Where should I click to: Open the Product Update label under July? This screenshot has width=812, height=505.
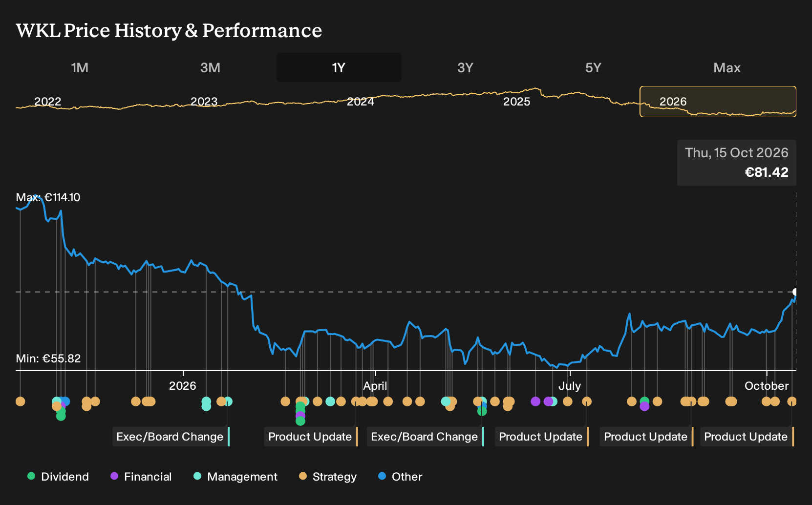pyautogui.click(x=541, y=437)
